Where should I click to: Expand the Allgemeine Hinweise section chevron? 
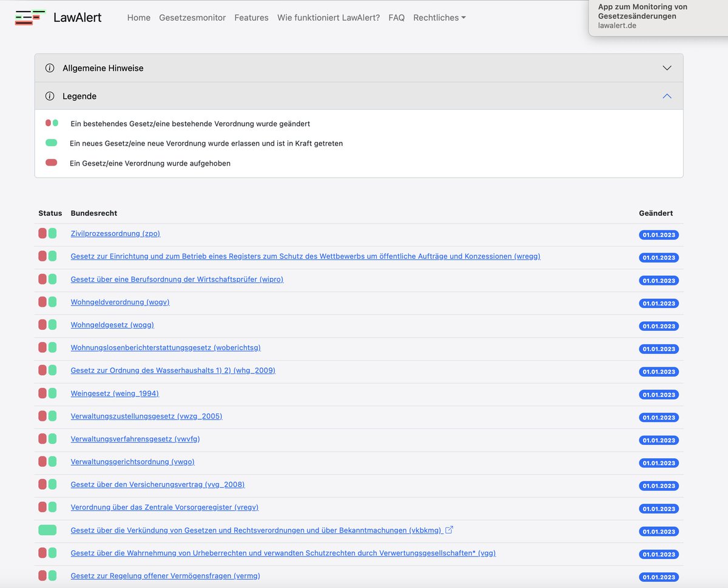[x=667, y=68]
